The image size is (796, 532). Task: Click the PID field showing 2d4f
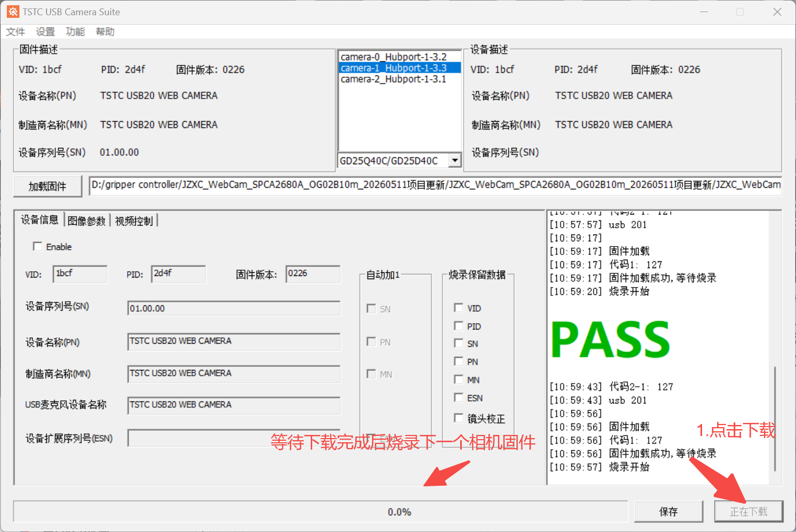click(x=178, y=274)
